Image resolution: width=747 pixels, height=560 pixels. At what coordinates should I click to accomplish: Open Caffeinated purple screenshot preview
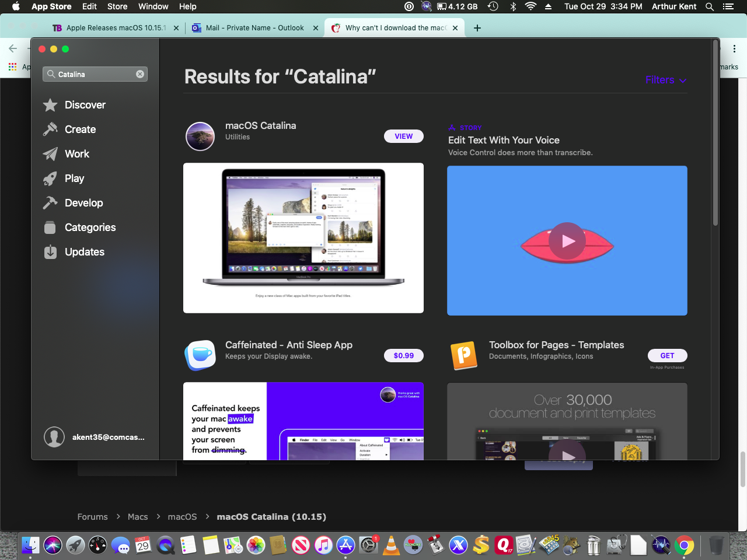(303, 421)
